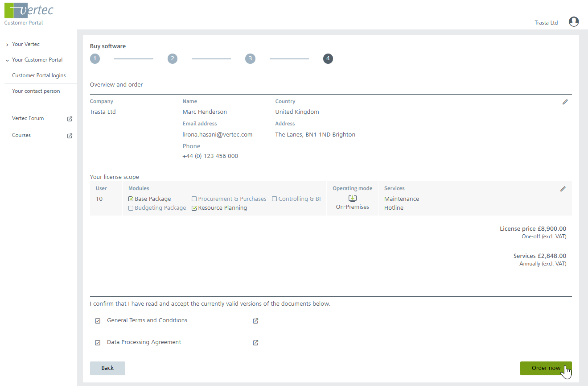Open the user account profile icon
The width and height of the screenshot is (588, 386).
click(x=574, y=22)
